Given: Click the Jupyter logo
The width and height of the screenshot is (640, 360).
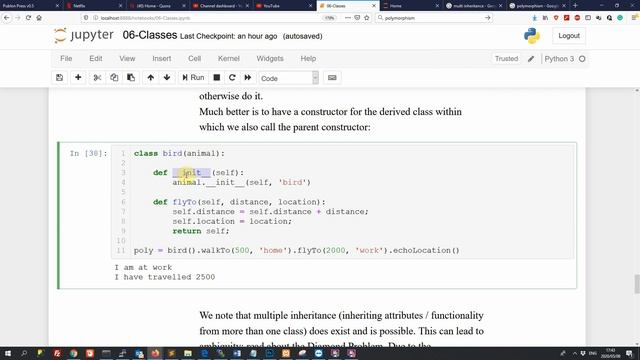Looking at the screenshot, I should [x=84, y=36].
